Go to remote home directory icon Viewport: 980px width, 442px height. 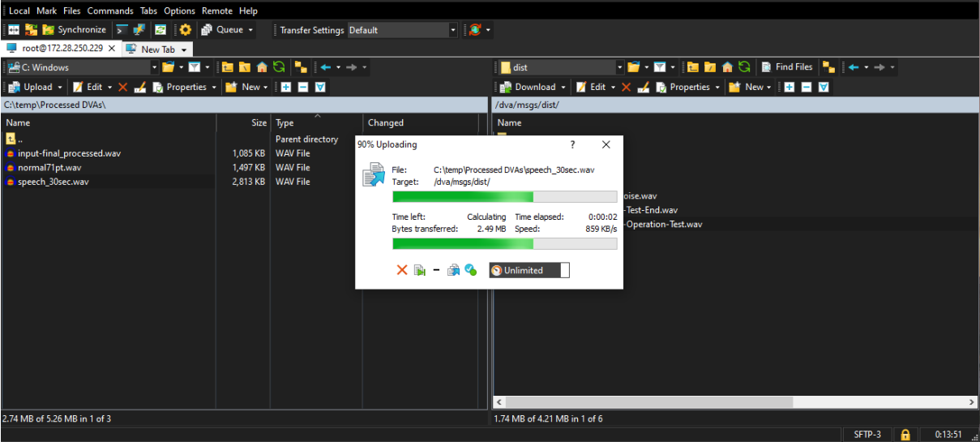pos(727,67)
